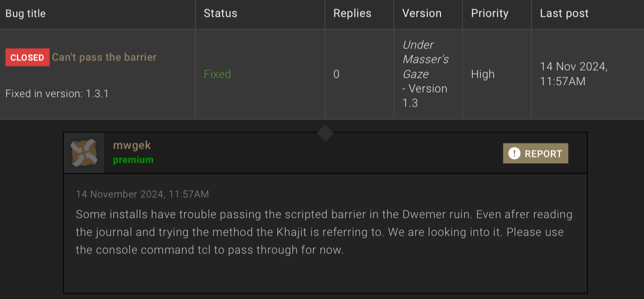644x299 pixels.
Task: Click the "Under Masser's Gaze" version cell
Action: 425,60
